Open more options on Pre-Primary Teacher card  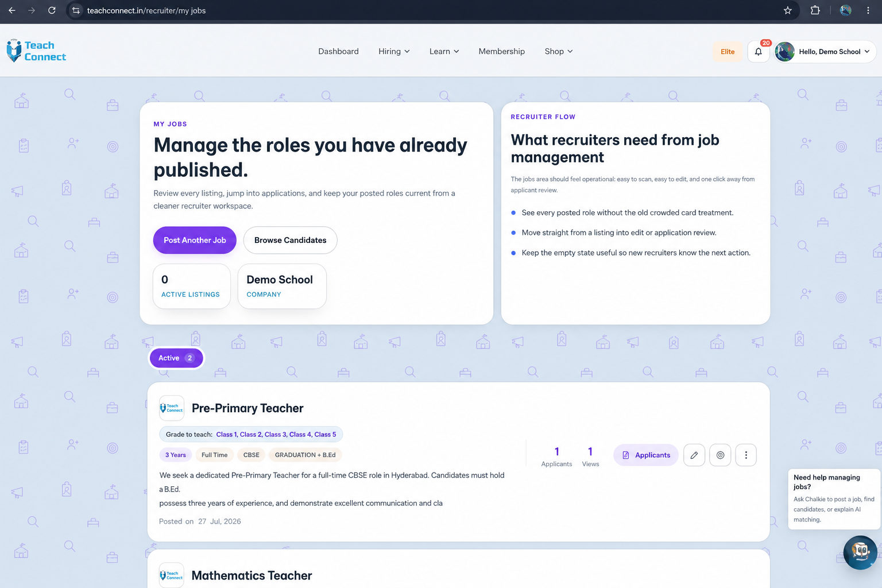click(x=746, y=455)
